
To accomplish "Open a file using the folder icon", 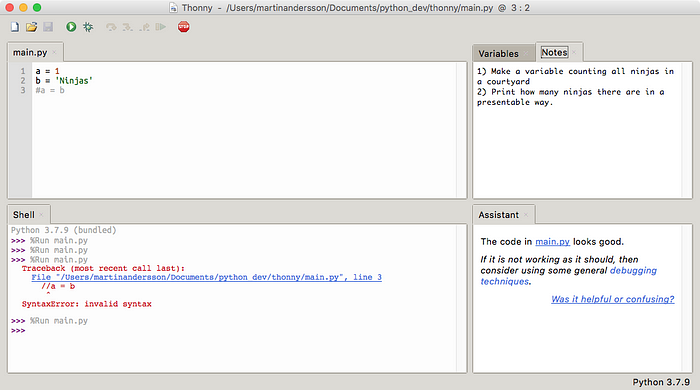I will [x=31, y=27].
